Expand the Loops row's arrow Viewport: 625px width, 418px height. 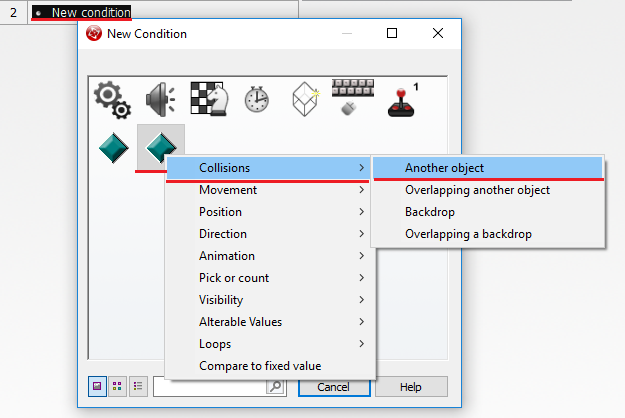362,343
